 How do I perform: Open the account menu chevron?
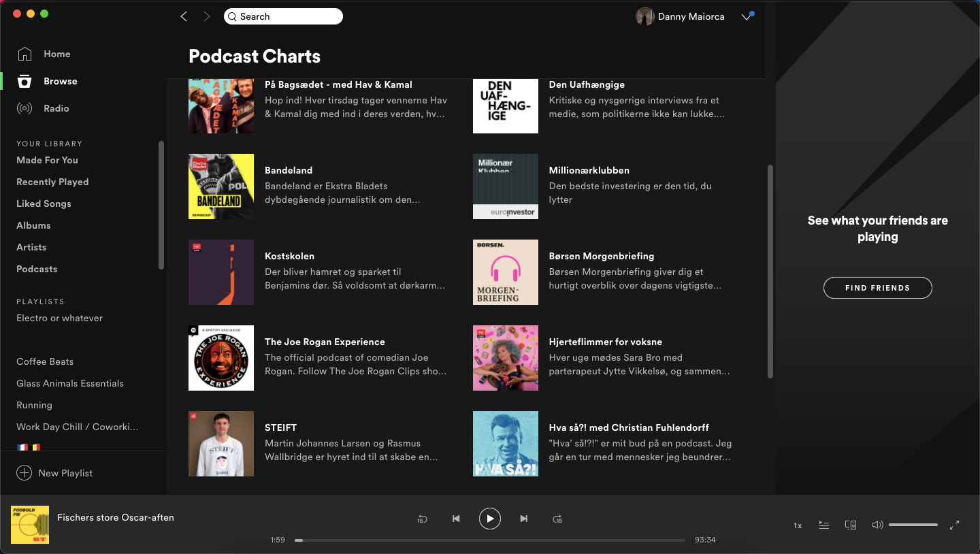pyautogui.click(x=747, y=17)
